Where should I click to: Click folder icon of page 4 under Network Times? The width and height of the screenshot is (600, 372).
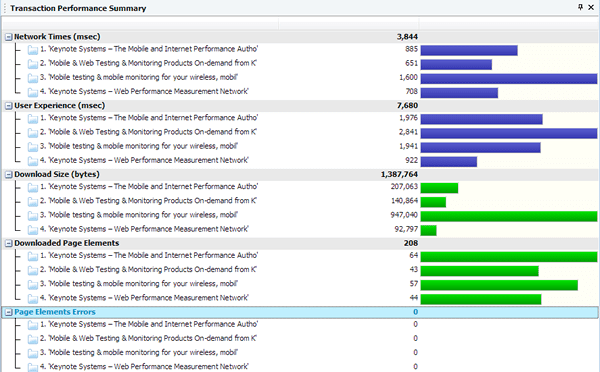(33, 92)
